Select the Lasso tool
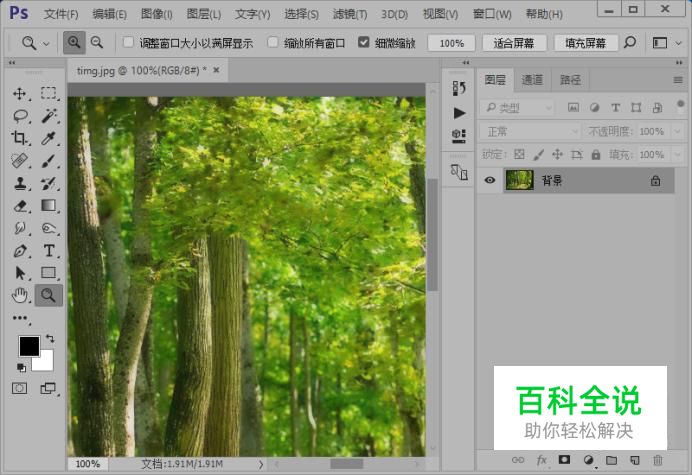The height and width of the screenshot is (475, 692). pyautogui.click(x=20, y=116)
